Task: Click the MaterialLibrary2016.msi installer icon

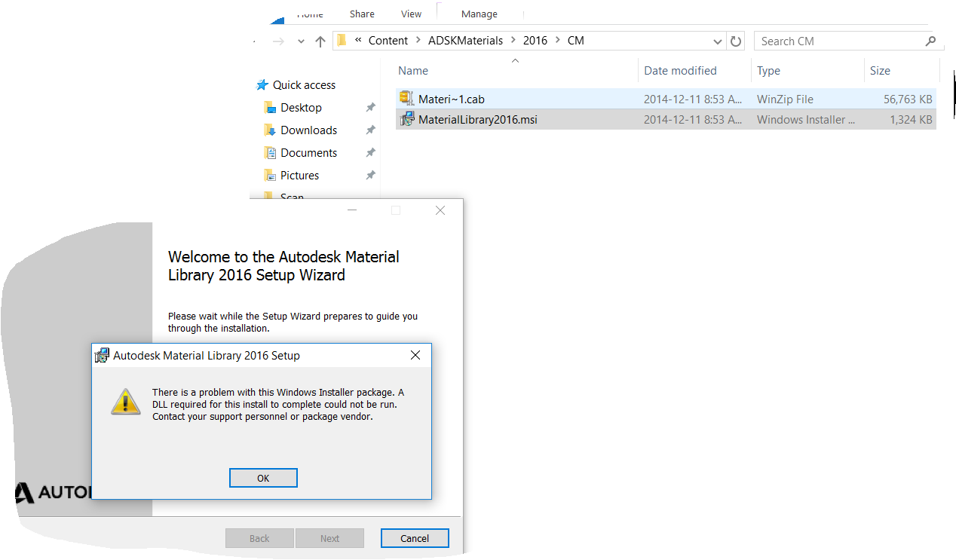Action: point(407,119)
